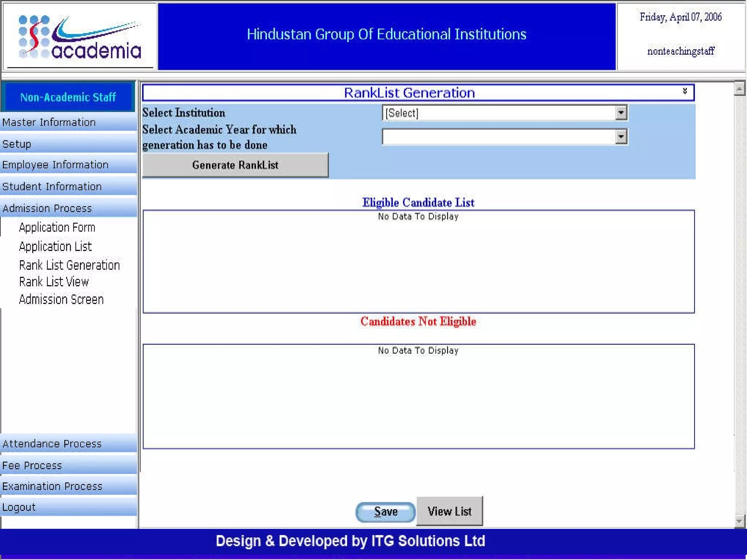The width and height of the screenshot is (747, 560).
Task: Open the Academic Year dropdown
Action: [620, 137]
